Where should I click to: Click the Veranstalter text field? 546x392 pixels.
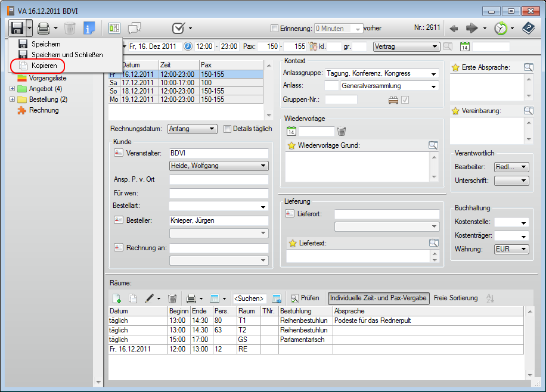point(218,153)
